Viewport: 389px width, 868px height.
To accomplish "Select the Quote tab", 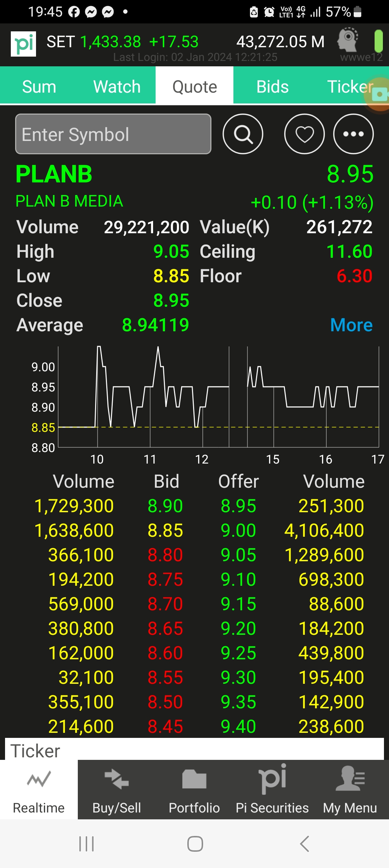I will tap(194, 87).
